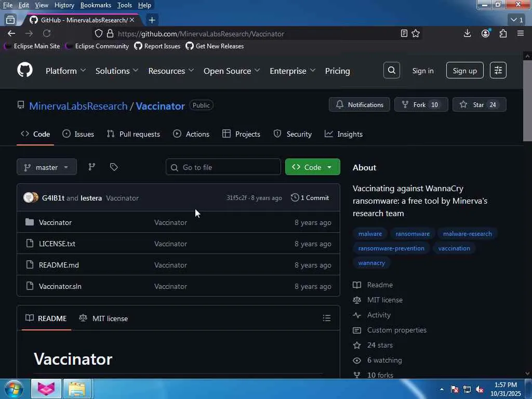View the 1 Commit history
Image resolution: width=532 pixels, height=399 pixels.
[310, 197]
